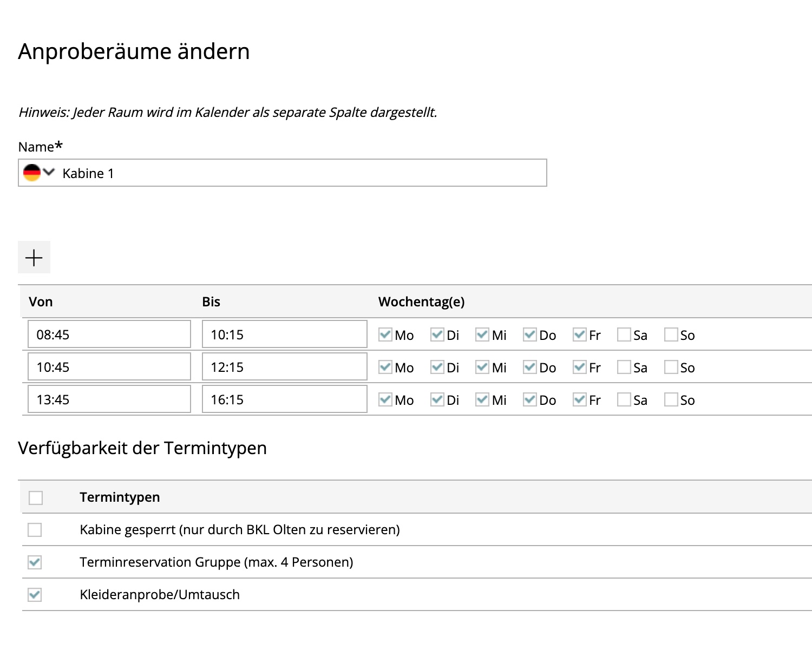Enable the Kabine gesperrt appointment type
812x656 pixels.
(x=35, y=530)
